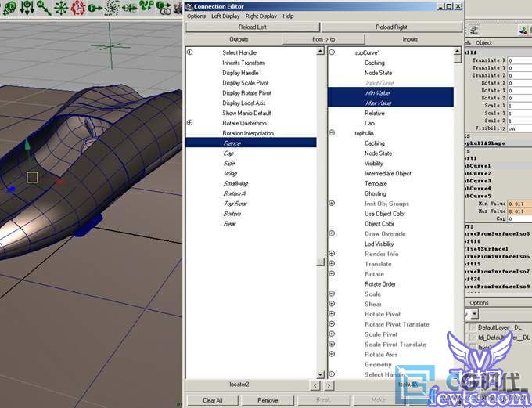Open Connection Editor Help menu
This screenshot has width=532, height=408.
288,16
